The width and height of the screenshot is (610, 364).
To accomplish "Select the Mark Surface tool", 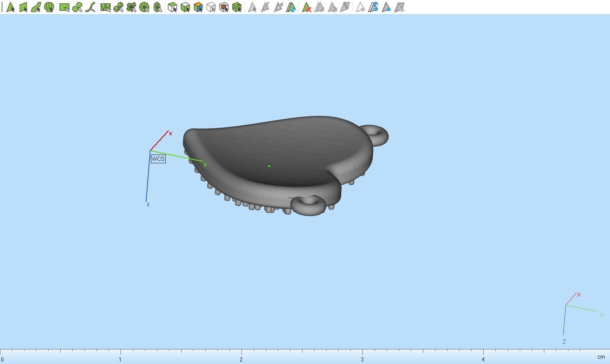I will point(36,7).
